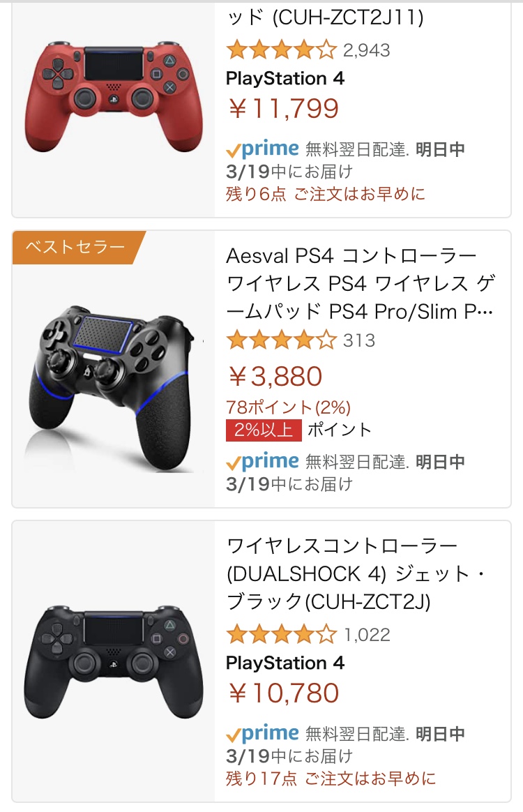Tap the Prime logo on the Jet Black listing
The height and width of the screenshot is (812, 523).
263,733
